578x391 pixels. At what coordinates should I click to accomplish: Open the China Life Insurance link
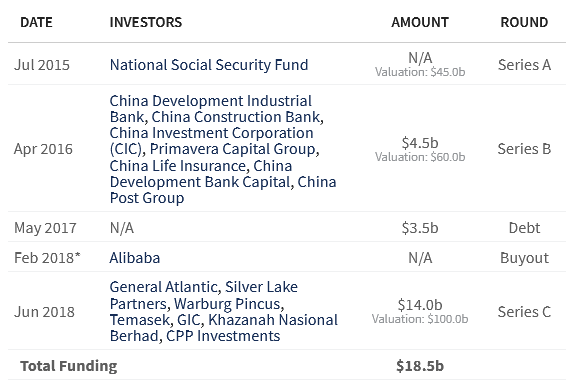(x=178, y=166)
